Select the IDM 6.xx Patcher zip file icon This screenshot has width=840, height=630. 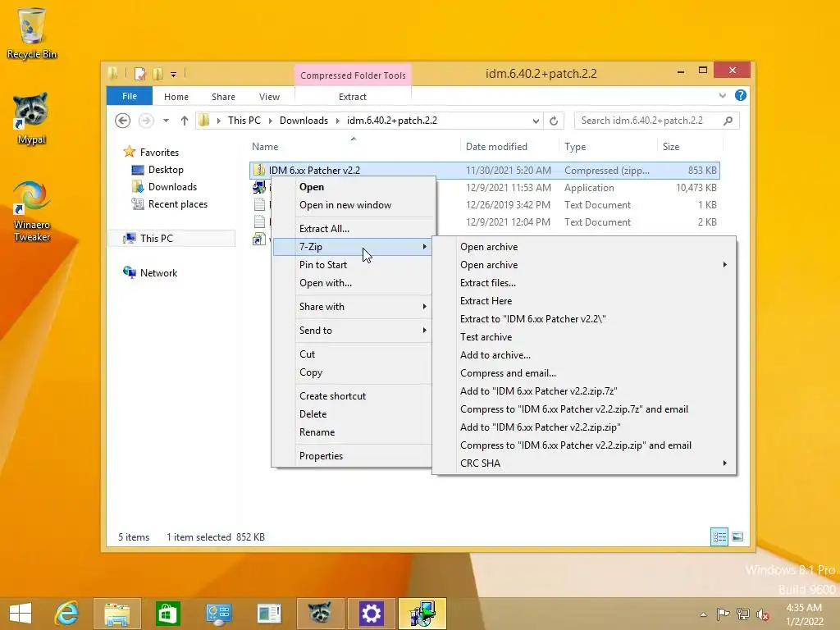coord(259,170)
